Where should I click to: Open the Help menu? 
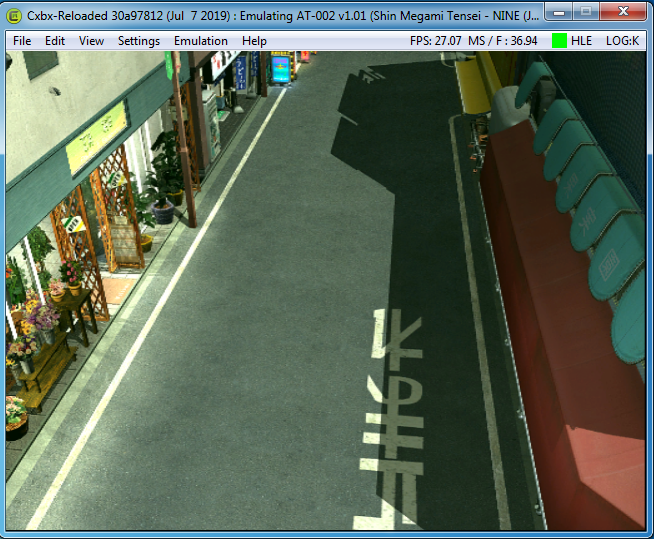[254, 41]
